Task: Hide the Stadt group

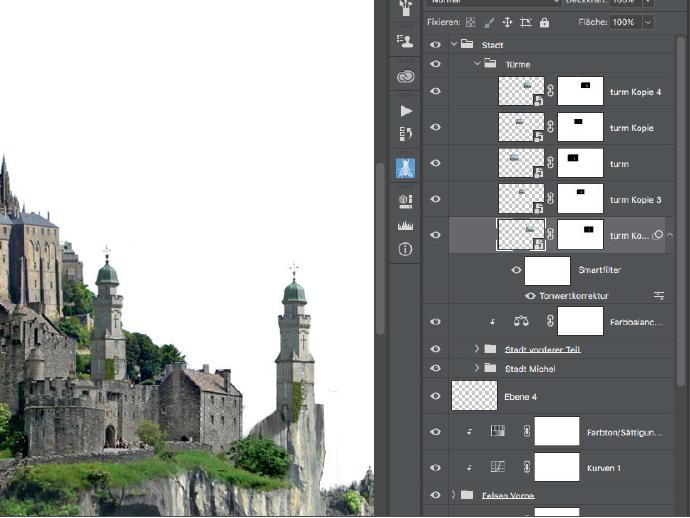Action: pyautogui.click(x=436, y=44)
